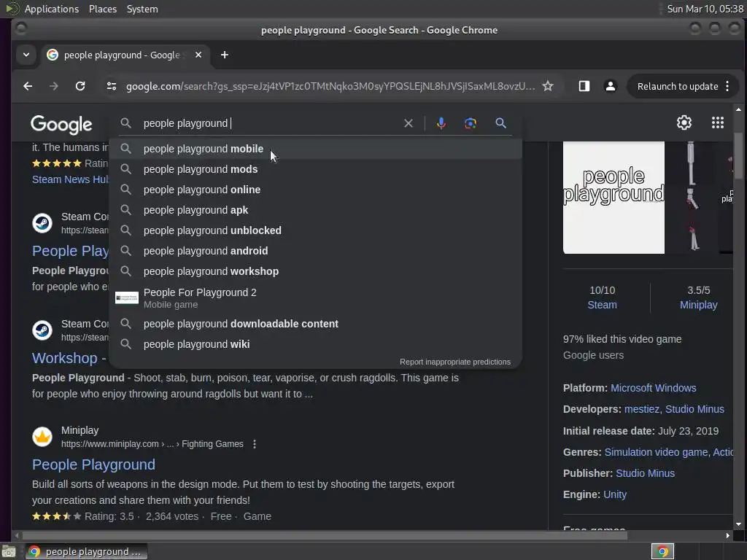Select suggestion people playground online
Viewport: 747px width, 560px height.
(x=315, y=190)
